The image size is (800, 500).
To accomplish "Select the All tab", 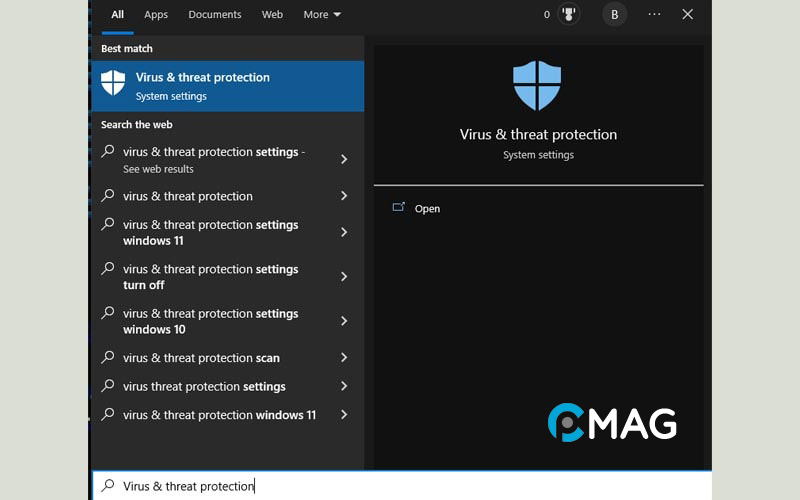I will 118,15.
